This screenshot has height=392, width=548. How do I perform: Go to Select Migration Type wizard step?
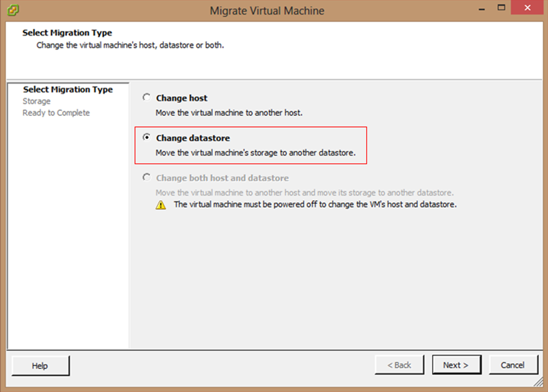(68, 90)
